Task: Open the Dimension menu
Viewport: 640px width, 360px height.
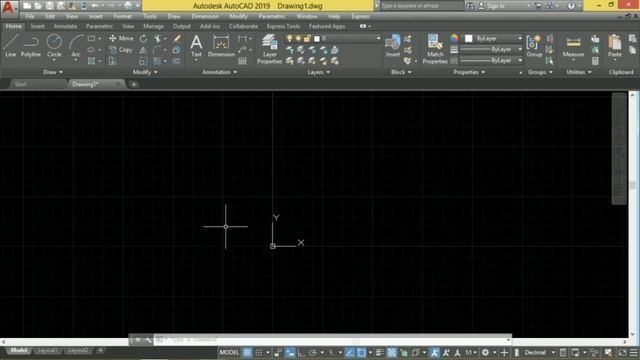Action: point(205,16)
